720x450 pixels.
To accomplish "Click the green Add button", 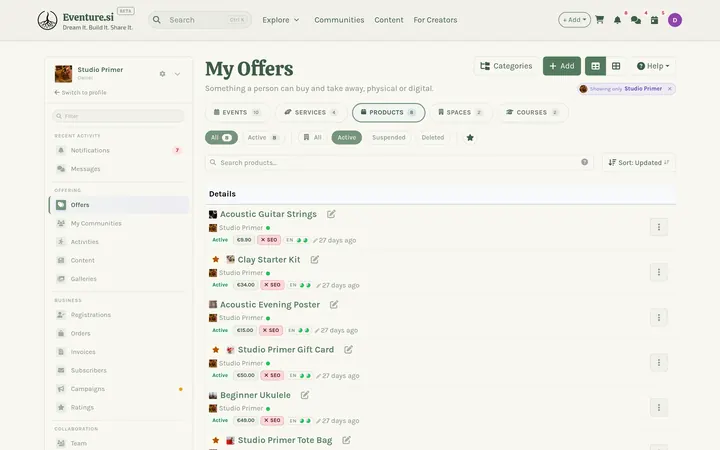I will [562, 66].
